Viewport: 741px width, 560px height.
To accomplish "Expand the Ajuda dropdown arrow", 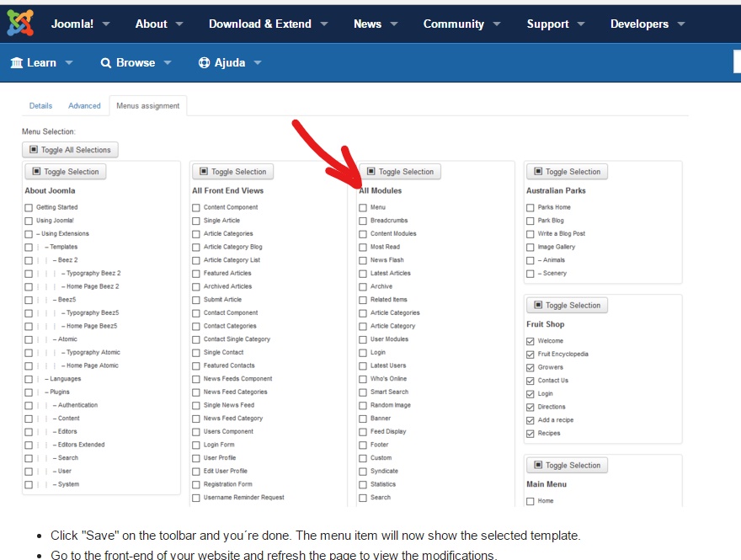I will coord(258,62).
